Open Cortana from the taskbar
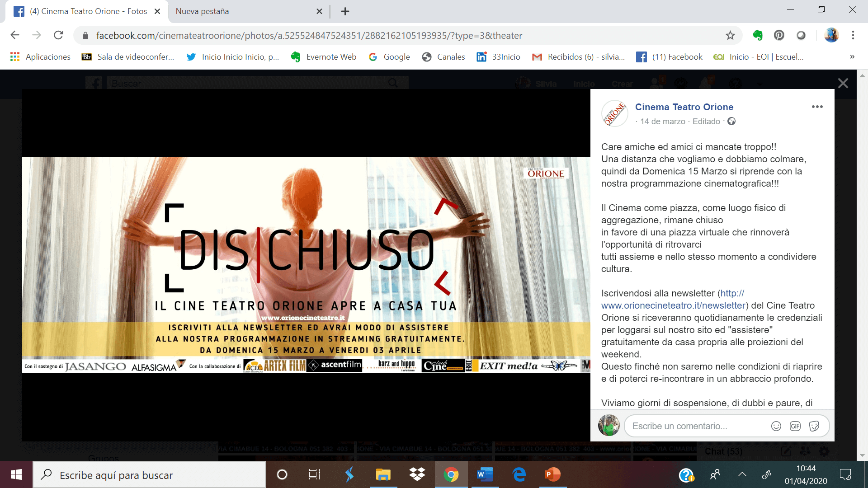Screen dimensions: 868x488 pos(282,474)
